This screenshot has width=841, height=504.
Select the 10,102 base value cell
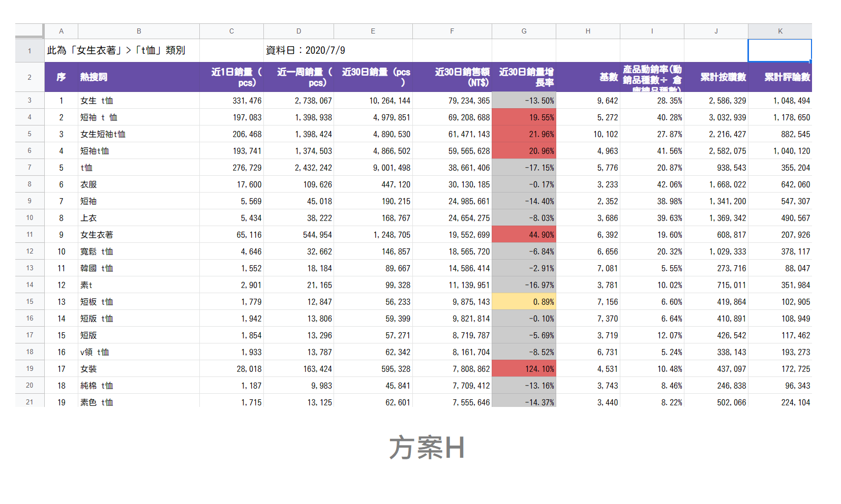click(588, 134)
